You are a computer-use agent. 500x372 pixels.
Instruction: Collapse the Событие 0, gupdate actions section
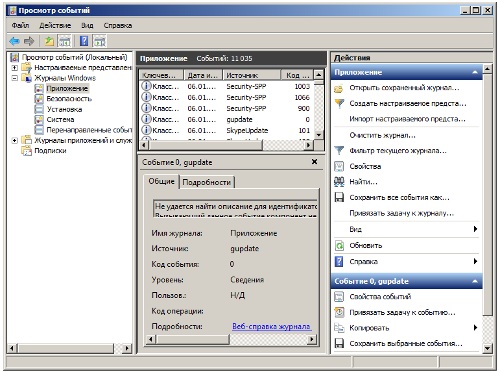point(475,281)
